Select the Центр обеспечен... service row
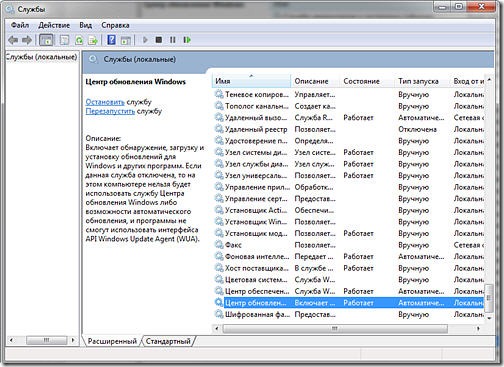504x367 pixels. click(349, 291)
